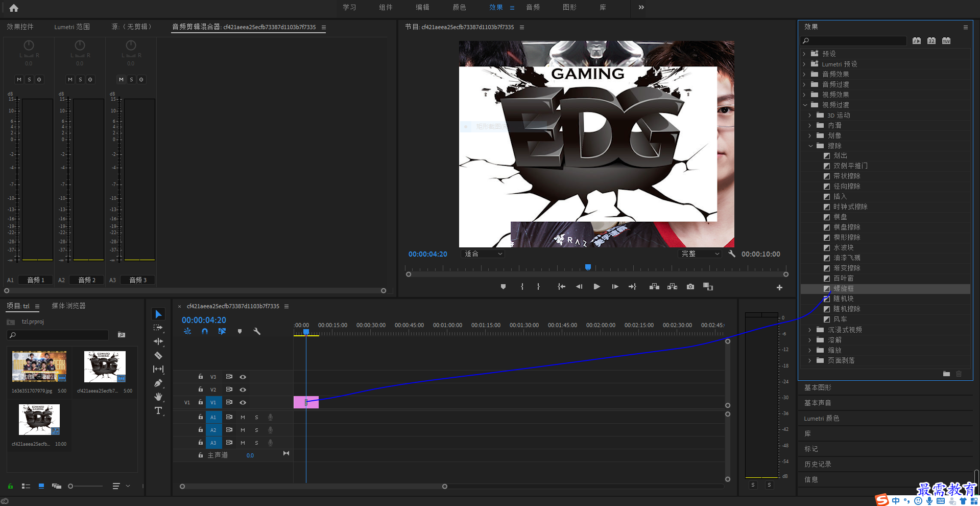This screenshot has width=980, height=506.
Task: Play the program monitor
Action: (x=596, y=287)
